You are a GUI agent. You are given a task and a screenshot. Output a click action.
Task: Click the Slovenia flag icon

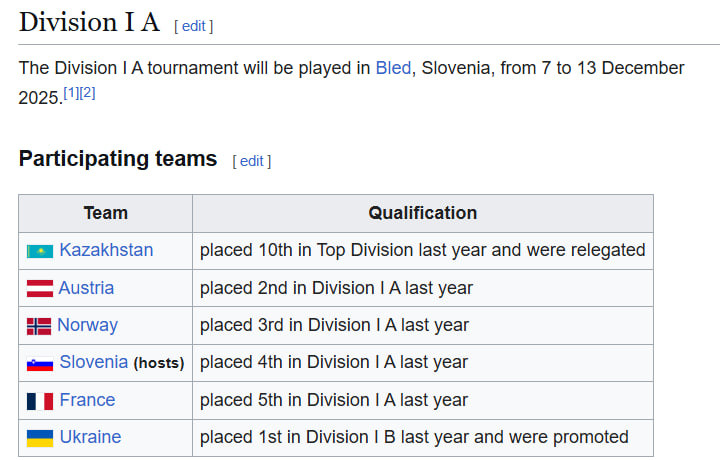click(x=39, y=363)
